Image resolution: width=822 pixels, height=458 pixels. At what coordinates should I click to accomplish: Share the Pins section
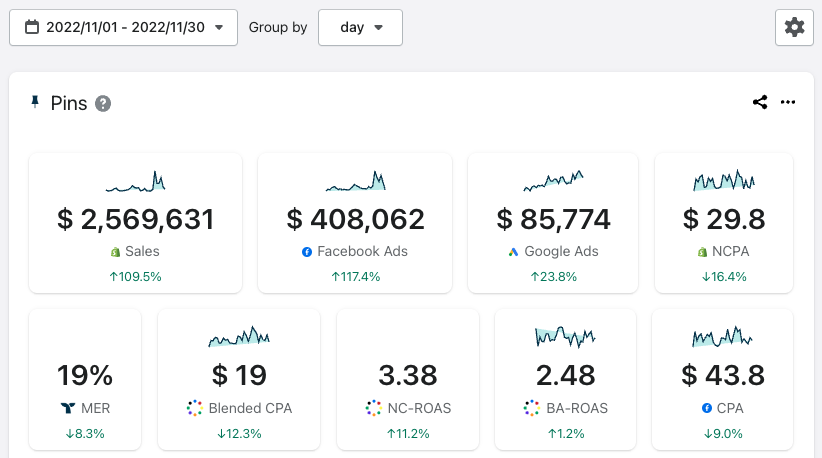pos(760,102)
